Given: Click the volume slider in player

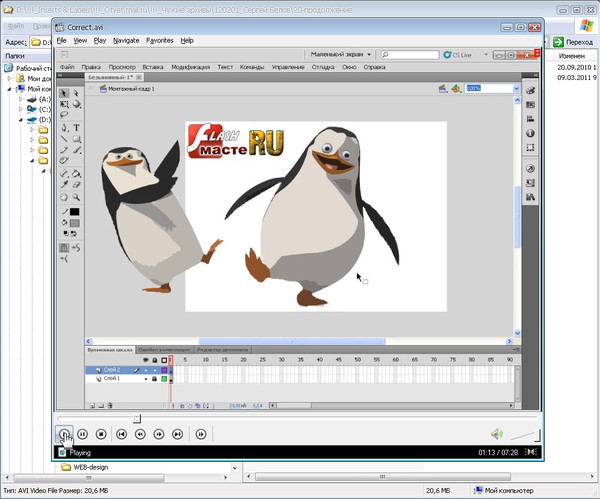Looking at the screenshot, I should (x=525, y=435).
